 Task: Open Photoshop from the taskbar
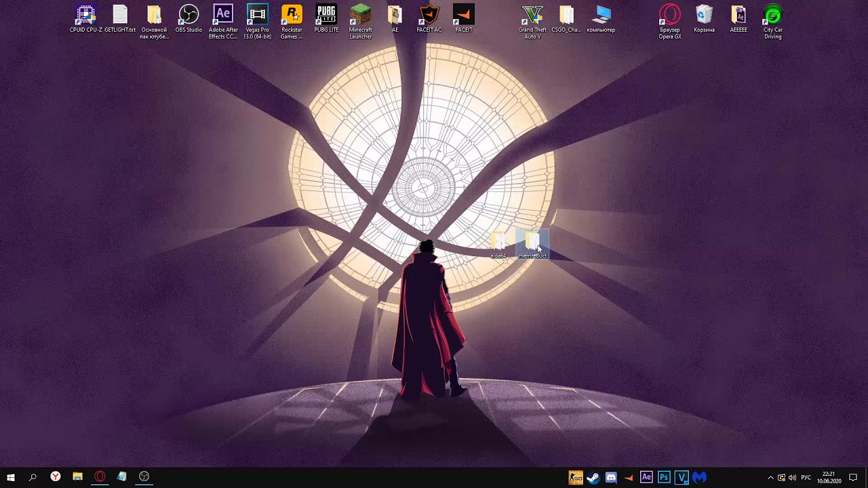664,477
